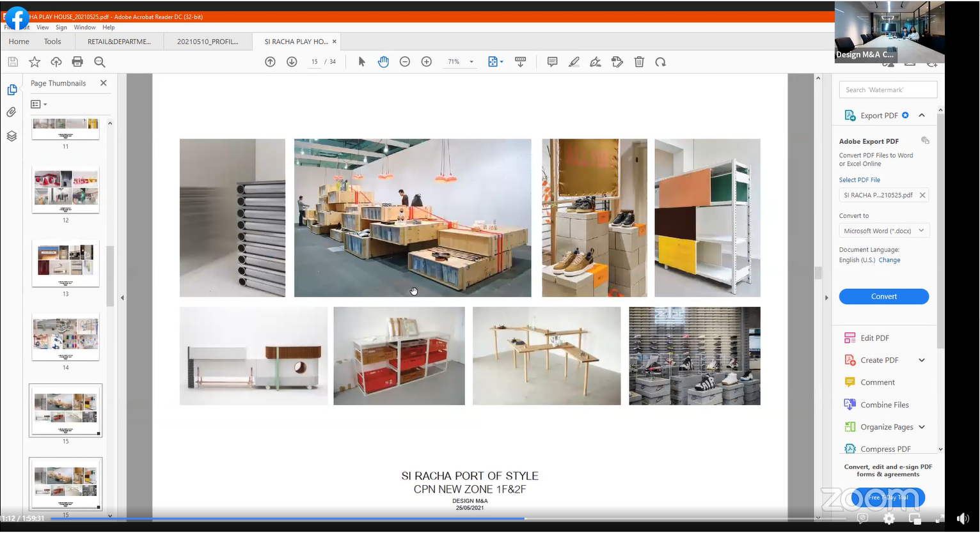Open the Add Comment sticky note tool
Image resolution: width=980 pixels, height=533 pixels.
[x=552, y=62]
